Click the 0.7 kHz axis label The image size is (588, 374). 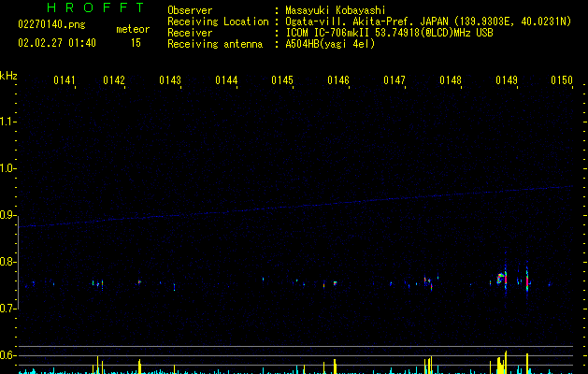[7, 309]
